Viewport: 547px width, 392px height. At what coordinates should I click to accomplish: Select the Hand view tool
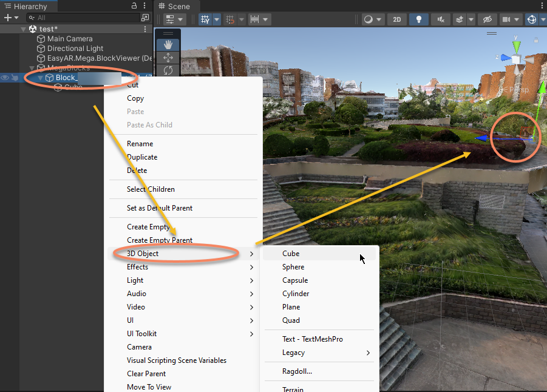[168, 44]
